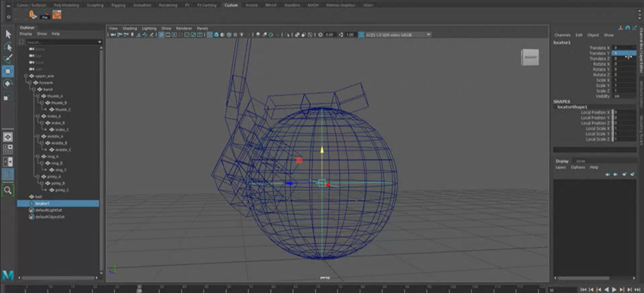Click the Smooth Shade All cube icon

[x=216, y=35]
